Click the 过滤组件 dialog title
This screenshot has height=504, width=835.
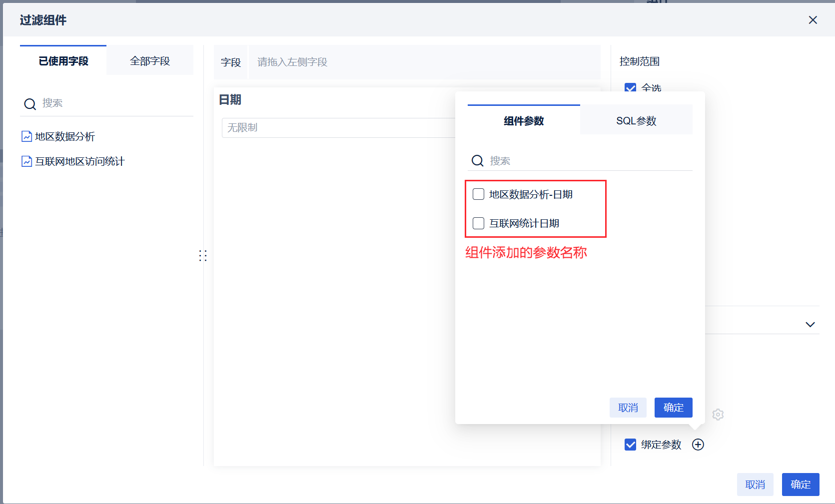[x=43, y=20]
